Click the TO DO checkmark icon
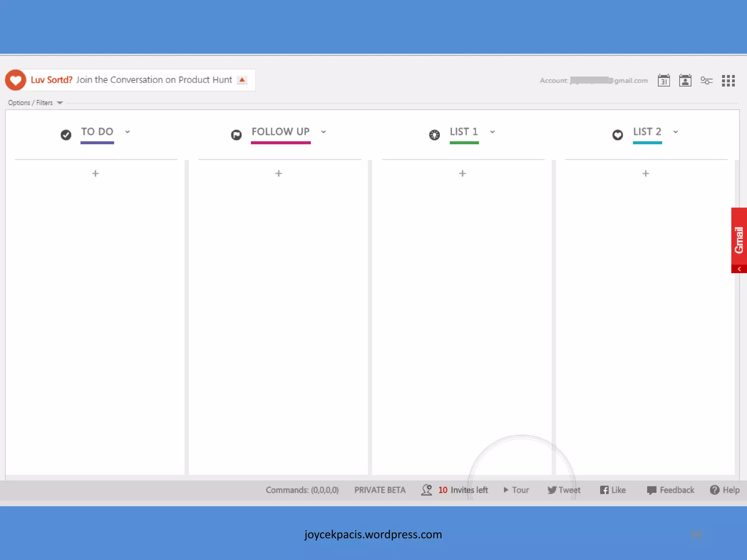The width and height of the screenshot is (747, 560). tap(66, 135)
